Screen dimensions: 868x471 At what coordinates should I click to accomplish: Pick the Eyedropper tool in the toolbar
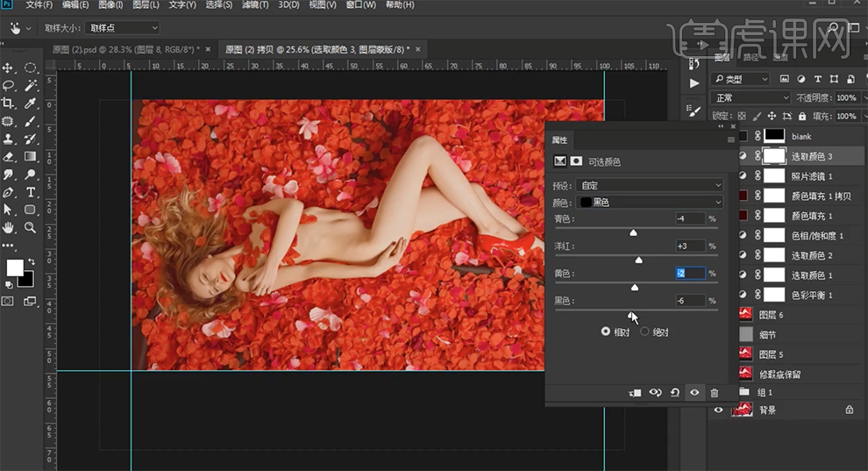[31, 103]
